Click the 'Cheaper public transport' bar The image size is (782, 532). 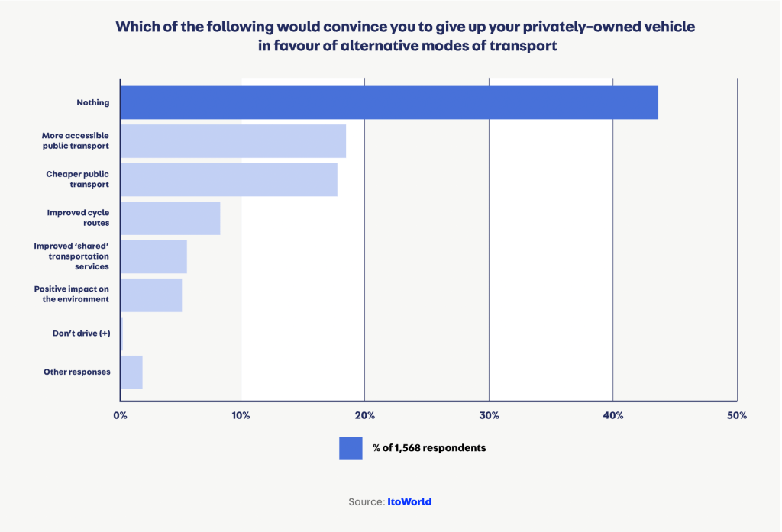point(229,179)
